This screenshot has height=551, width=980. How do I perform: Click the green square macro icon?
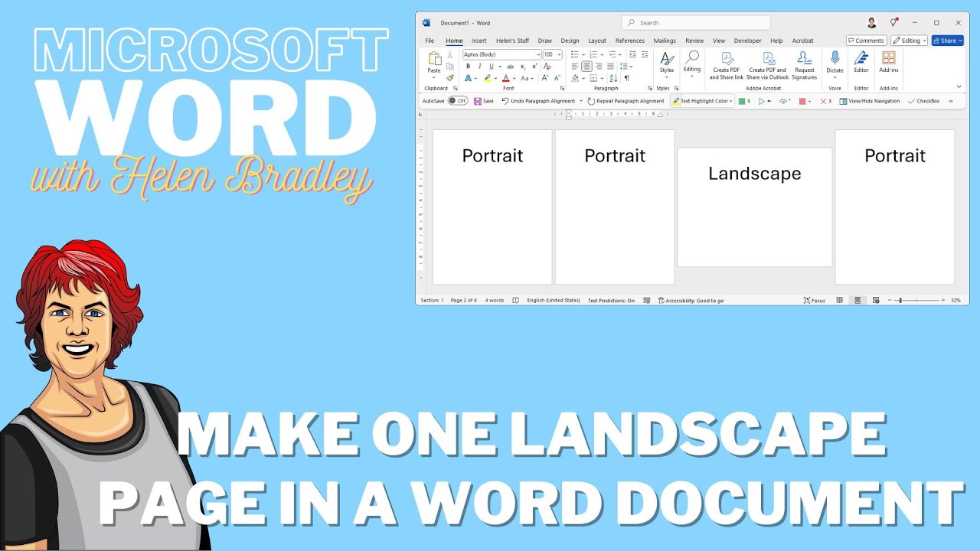pos(742,101)
